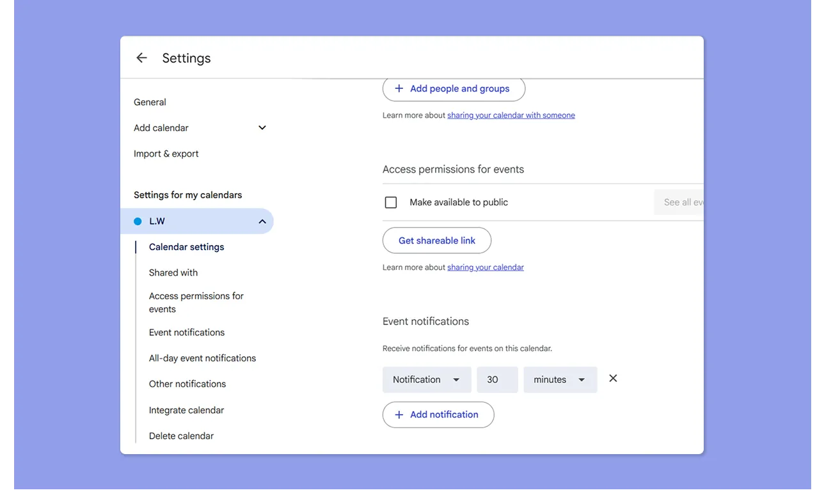Expand the Add calendar section

(x=262, y=127)
